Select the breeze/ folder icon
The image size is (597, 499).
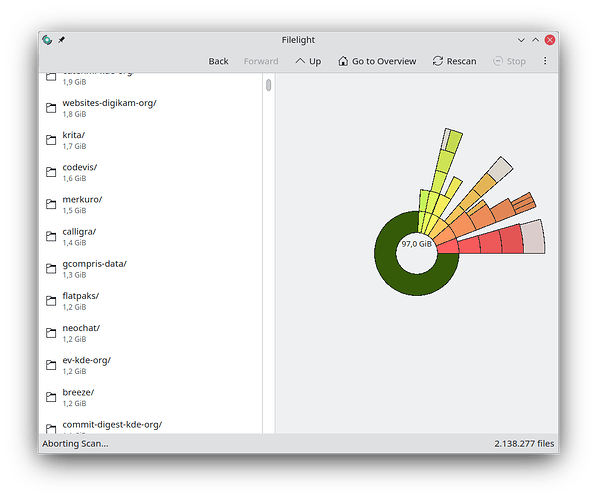(51, 397)
